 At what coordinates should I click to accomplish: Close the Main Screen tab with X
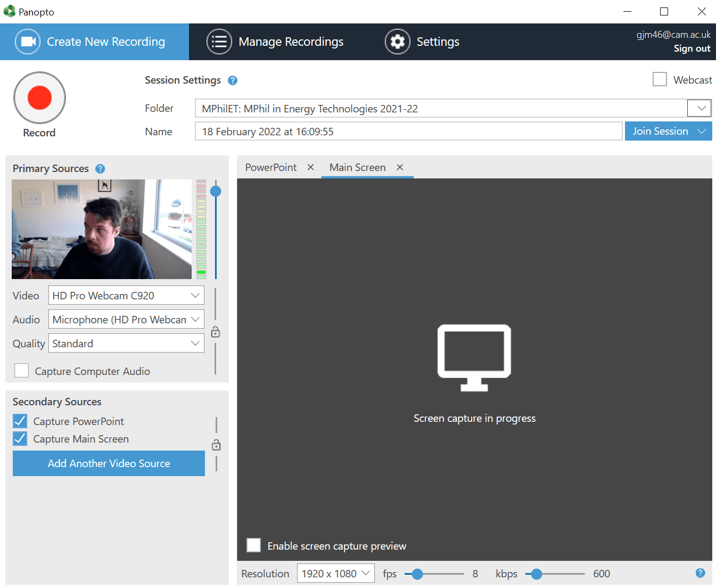click(400, 167)
